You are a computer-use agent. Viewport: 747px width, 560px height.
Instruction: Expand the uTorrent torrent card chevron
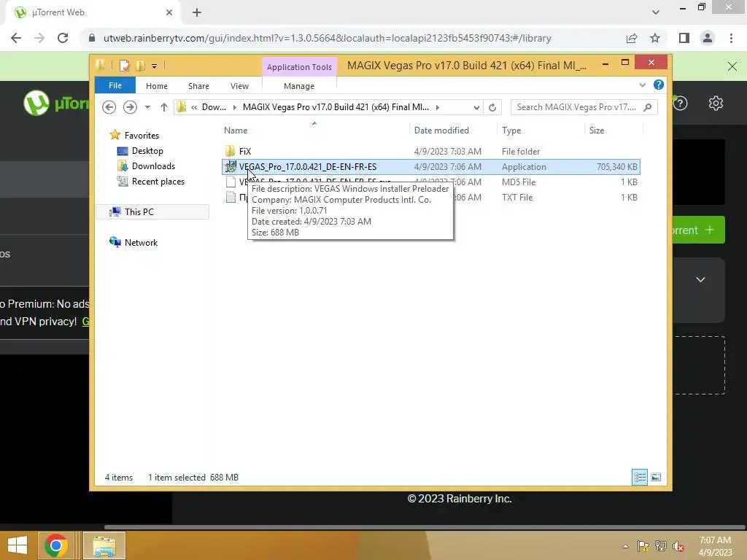pyautogui.click(x=700, y=279)
